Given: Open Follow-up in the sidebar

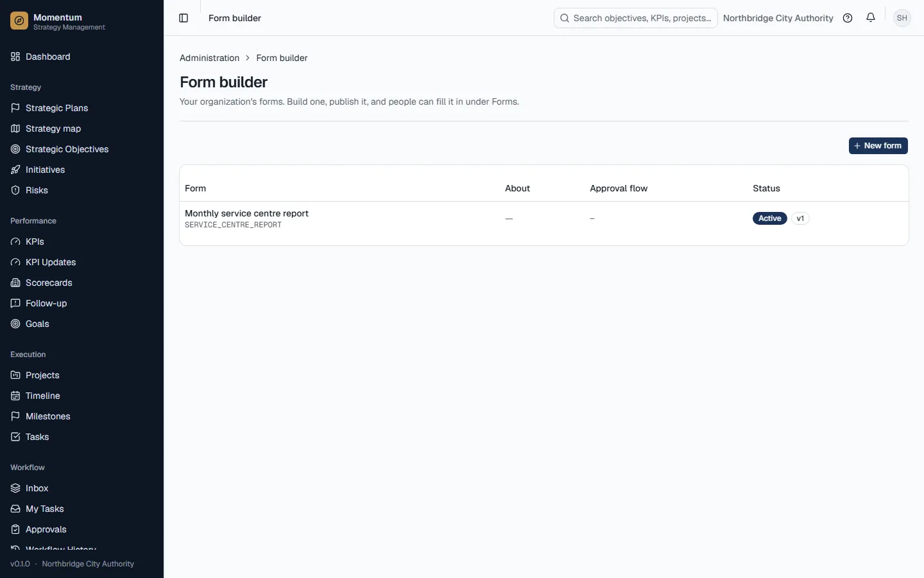Looking at the screenshot, I should point(81,303).
